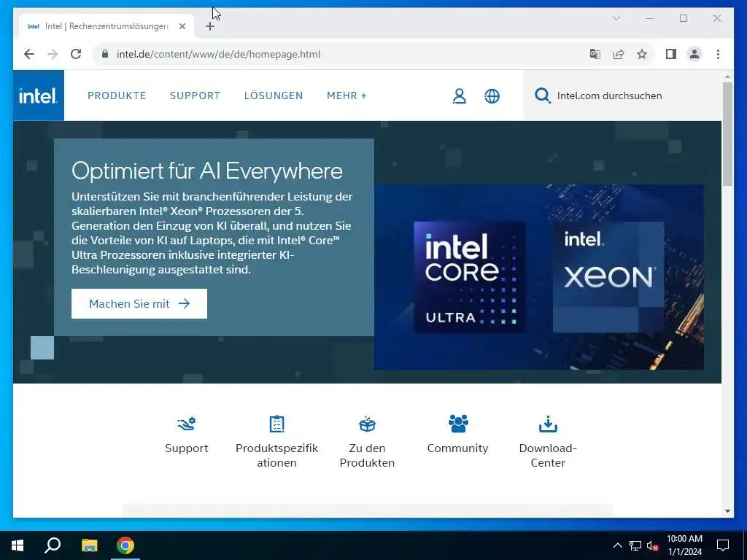Open the PRODUKTE menu
Image resolution: width=747 pixels, height=560 pixels.
[117, 96]
